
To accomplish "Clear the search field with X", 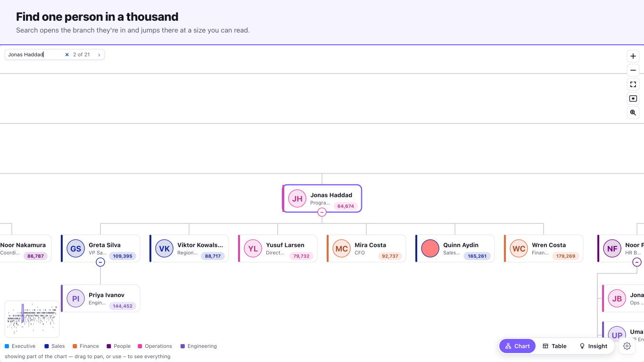I will (67, 55).
